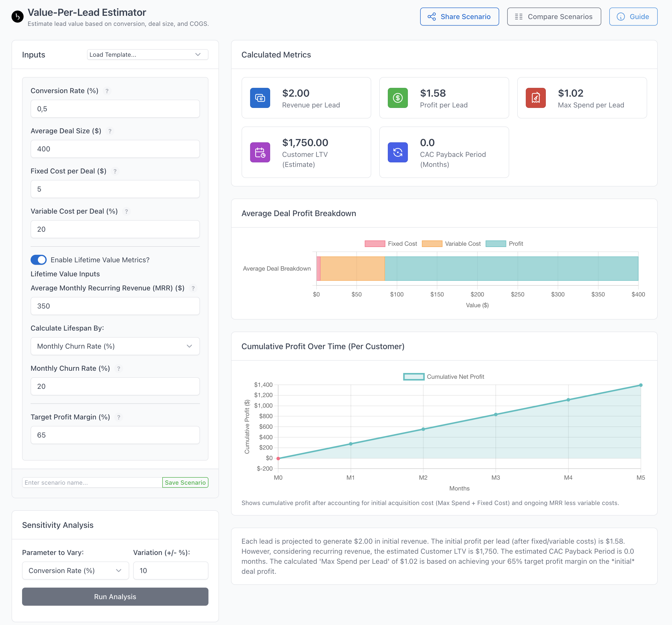Screen dimensions: 672x625
Task: Click the Share Scenario button
Action: 459,17
